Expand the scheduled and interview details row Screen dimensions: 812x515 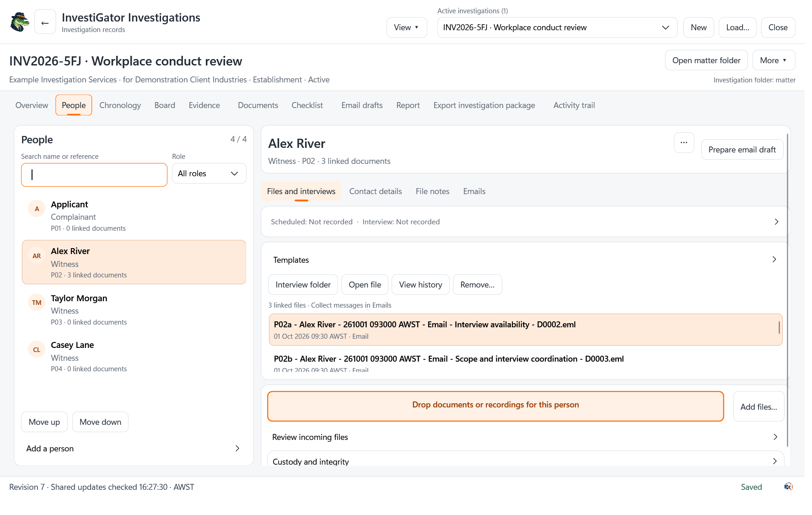525,222
